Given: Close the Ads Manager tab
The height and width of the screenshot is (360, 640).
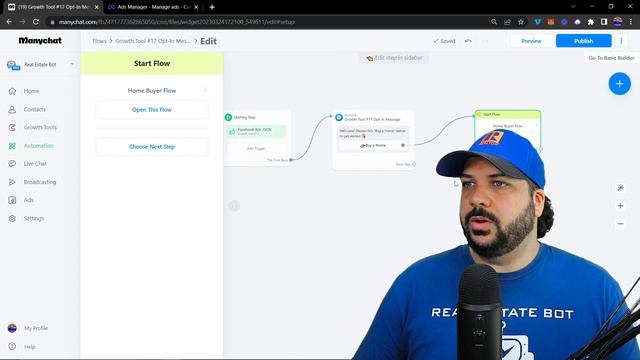Looking at the screenshot, I should (196, 7).
